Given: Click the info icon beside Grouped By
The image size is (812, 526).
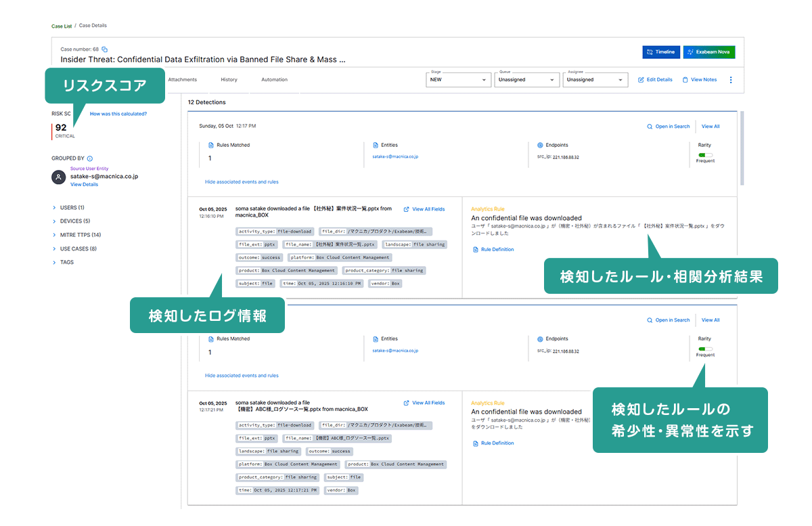Looking at the screenshot, I should (90, 158).
